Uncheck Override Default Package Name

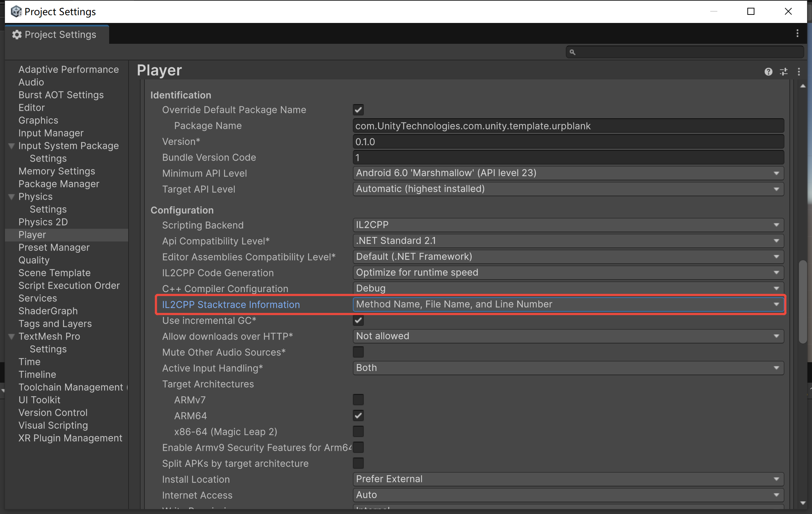click(358, 110)
